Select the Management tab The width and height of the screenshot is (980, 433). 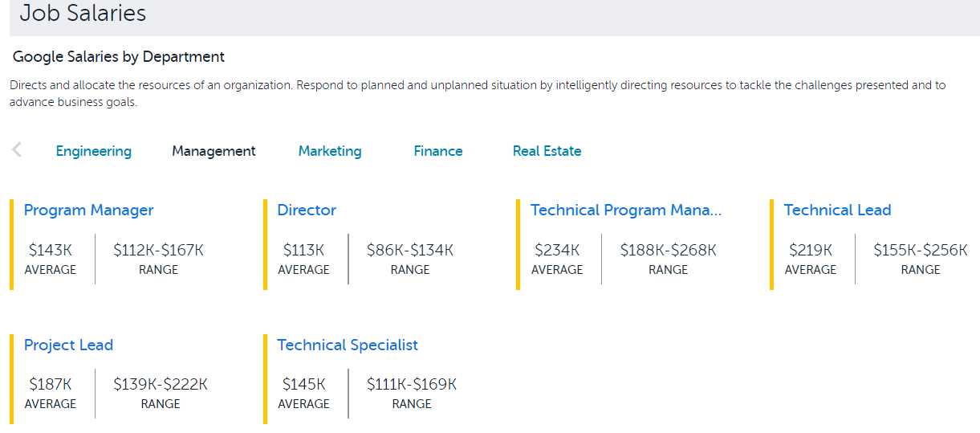tap(213, 151)
